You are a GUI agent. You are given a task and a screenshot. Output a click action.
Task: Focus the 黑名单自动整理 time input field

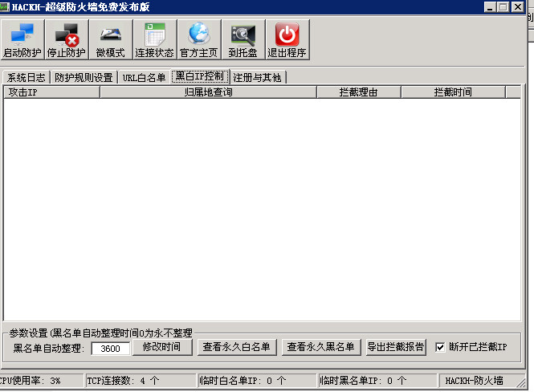110,349
